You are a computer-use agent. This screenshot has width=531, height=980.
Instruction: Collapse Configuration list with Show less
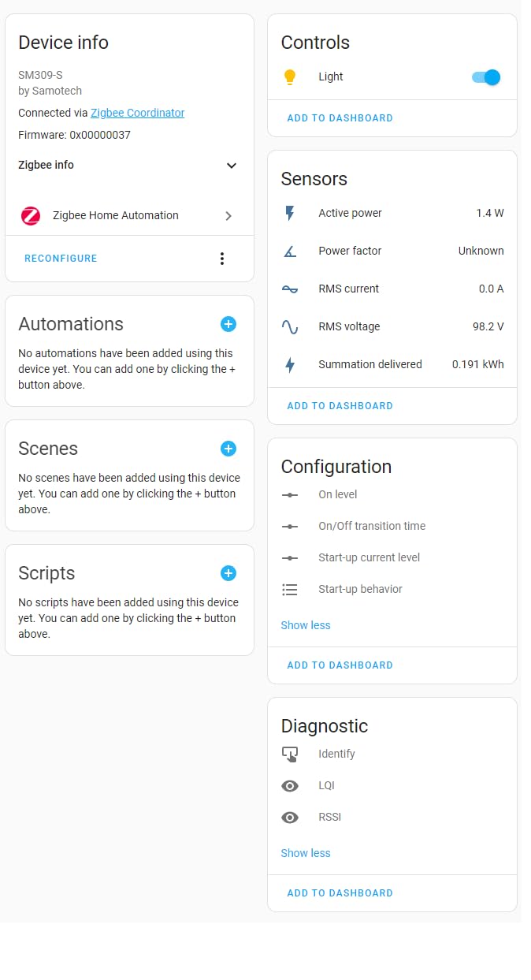[306, 625]
